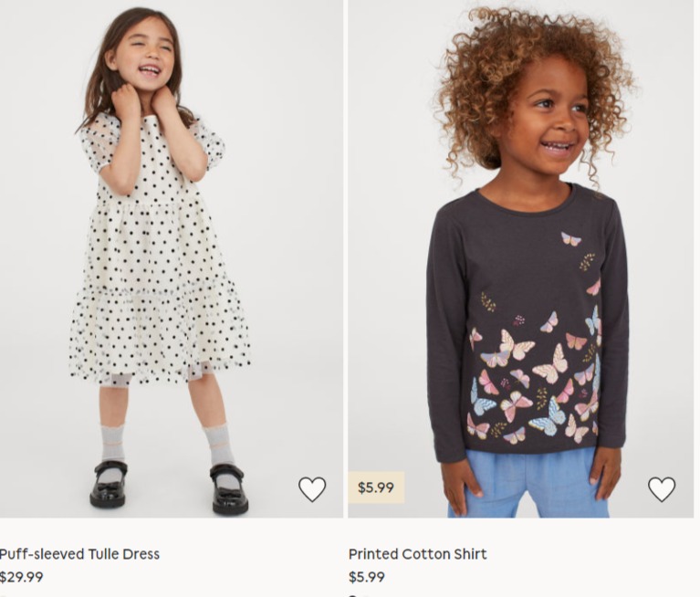This screenshot has width=700, height=597.
Task: Open the polka dot tulle dress product photo
Action: pyautogui.click(x=172, y=259)
